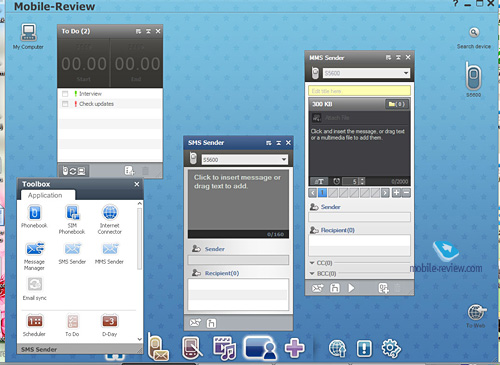Open the globe upload dock icon

click(x=337, y=348)
